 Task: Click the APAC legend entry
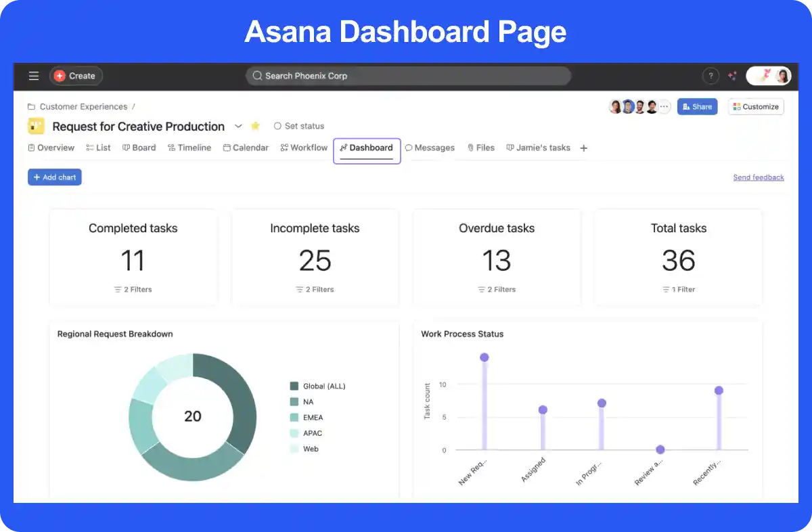click(305, 433)
